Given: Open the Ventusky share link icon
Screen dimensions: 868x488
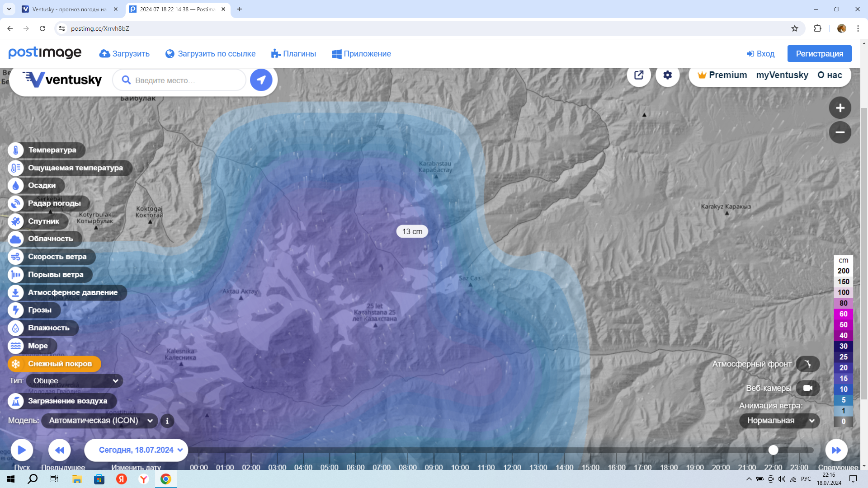Looking at the screenshot, I should point(639,75).
